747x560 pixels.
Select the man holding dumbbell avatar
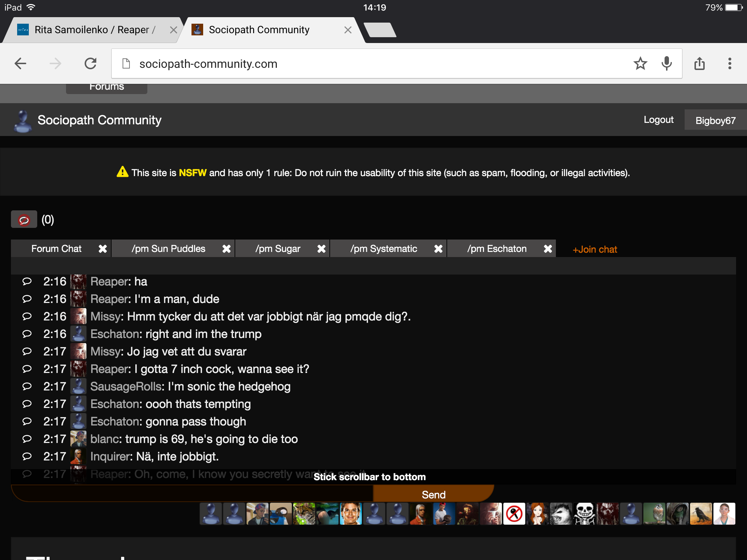click(444, 514)
